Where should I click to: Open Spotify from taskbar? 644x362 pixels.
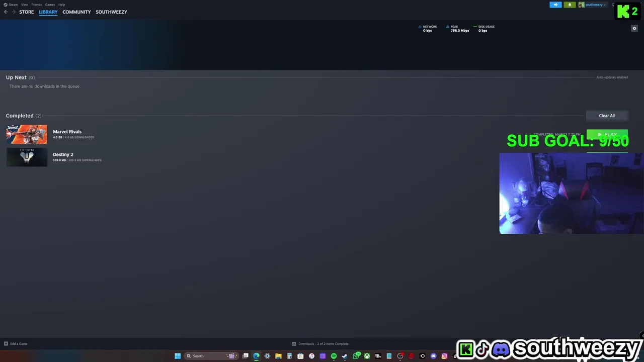334,356
